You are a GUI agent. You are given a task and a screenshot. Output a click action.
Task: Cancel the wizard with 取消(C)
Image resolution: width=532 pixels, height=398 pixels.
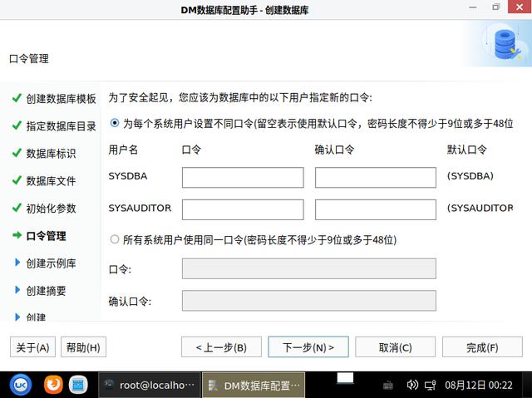click(x=396, y=347)
